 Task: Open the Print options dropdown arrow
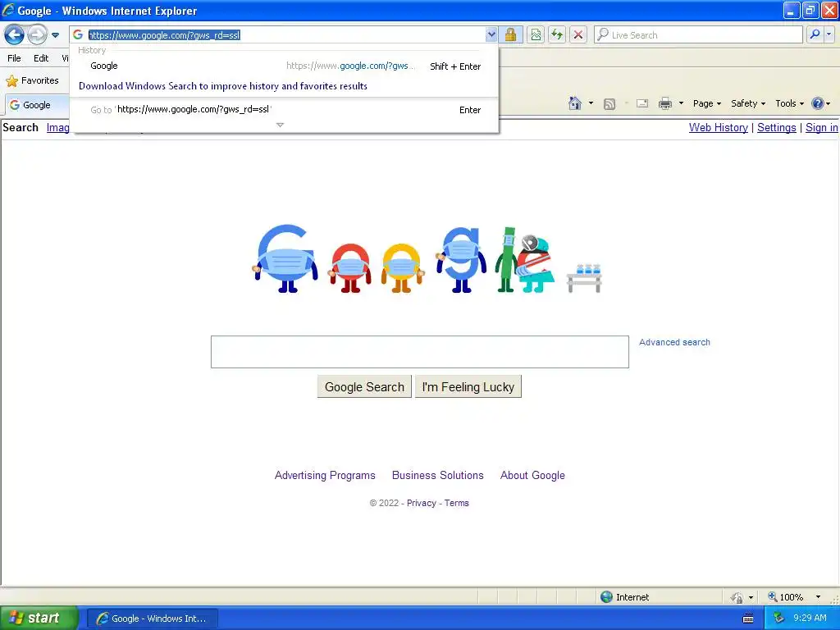[x=681, y=103]
